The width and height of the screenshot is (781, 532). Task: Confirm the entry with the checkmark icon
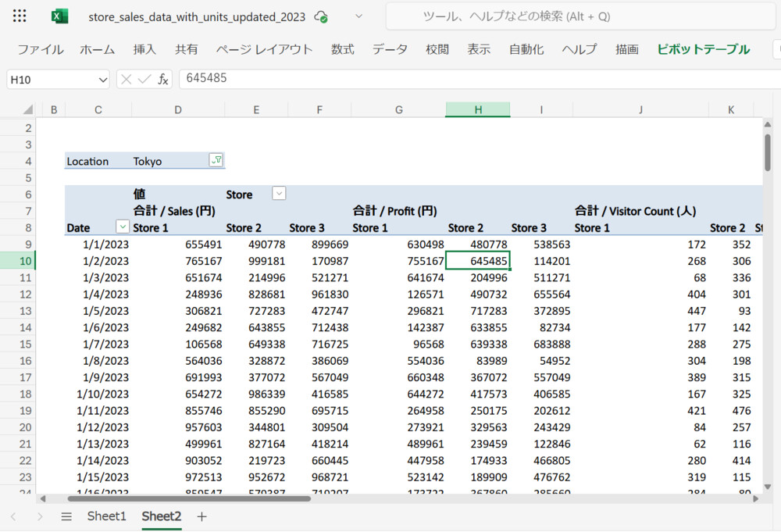144,79
